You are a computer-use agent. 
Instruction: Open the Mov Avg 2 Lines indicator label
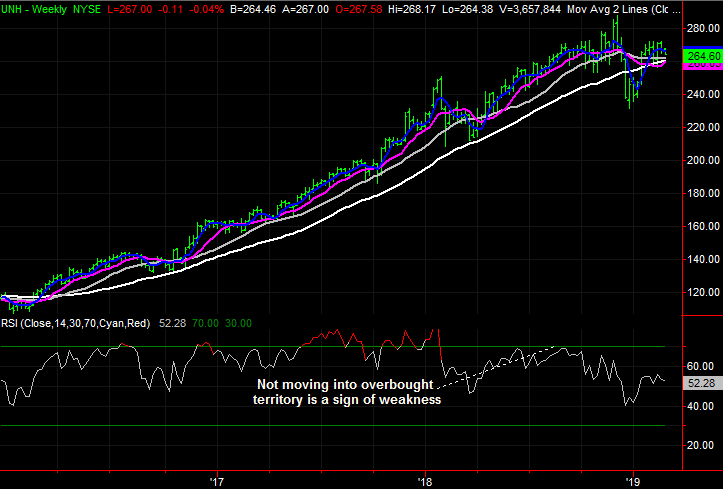tap(623, 9)
